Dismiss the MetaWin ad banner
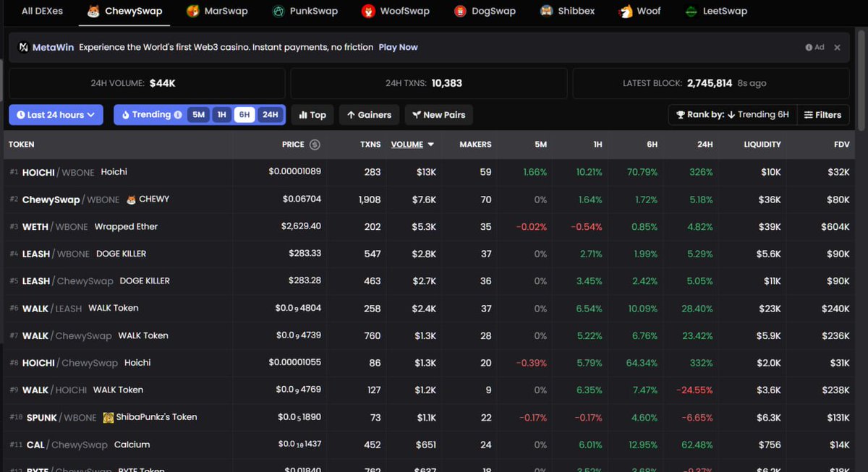The image size is (868, 472). (837, 47)
